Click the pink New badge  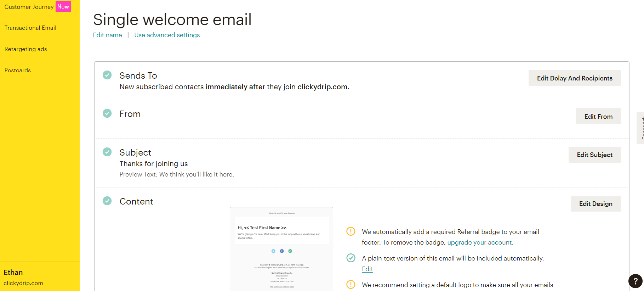point(63,6)
